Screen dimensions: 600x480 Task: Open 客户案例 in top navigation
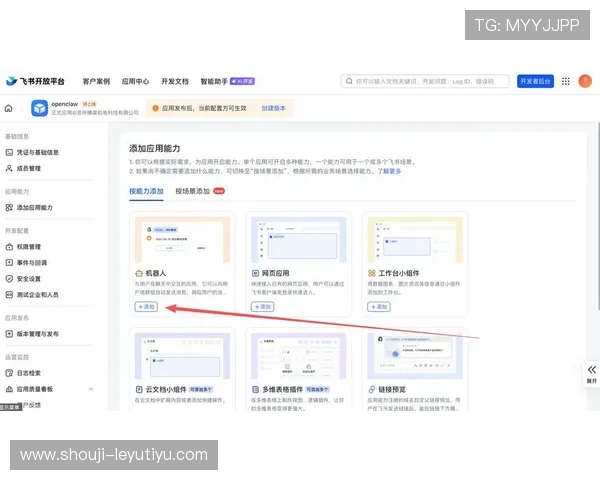click(x=96, y=81)
